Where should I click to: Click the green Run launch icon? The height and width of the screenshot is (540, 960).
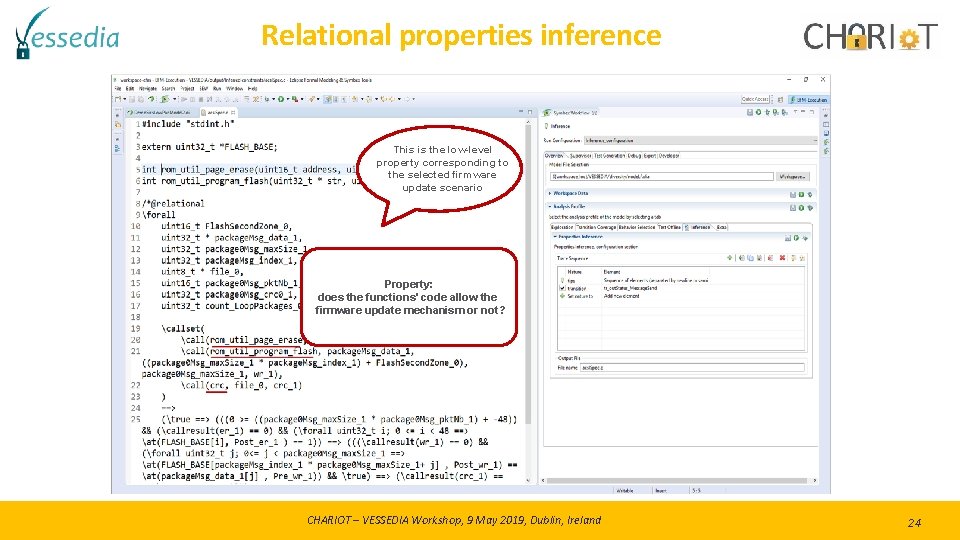coord(281,99)
